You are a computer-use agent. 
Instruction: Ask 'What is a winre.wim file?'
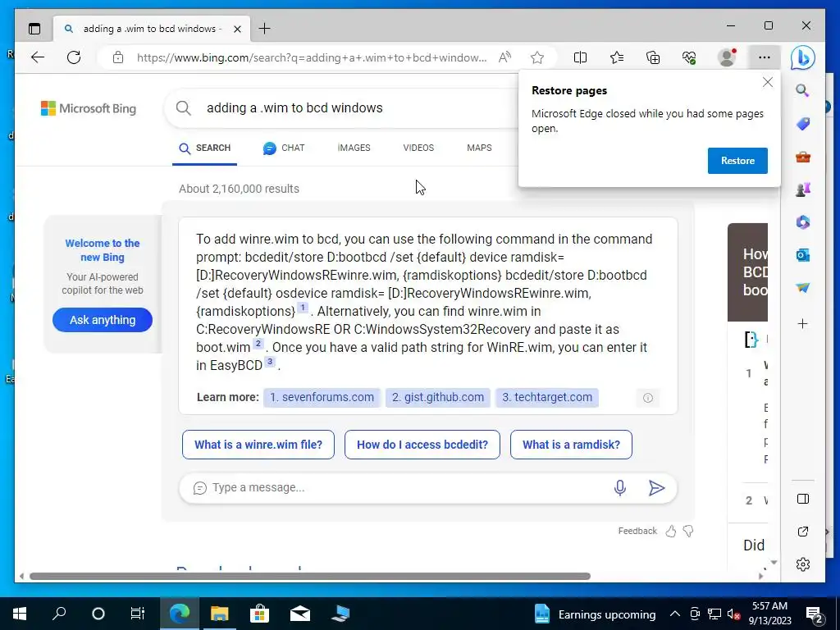pos(258,445)
